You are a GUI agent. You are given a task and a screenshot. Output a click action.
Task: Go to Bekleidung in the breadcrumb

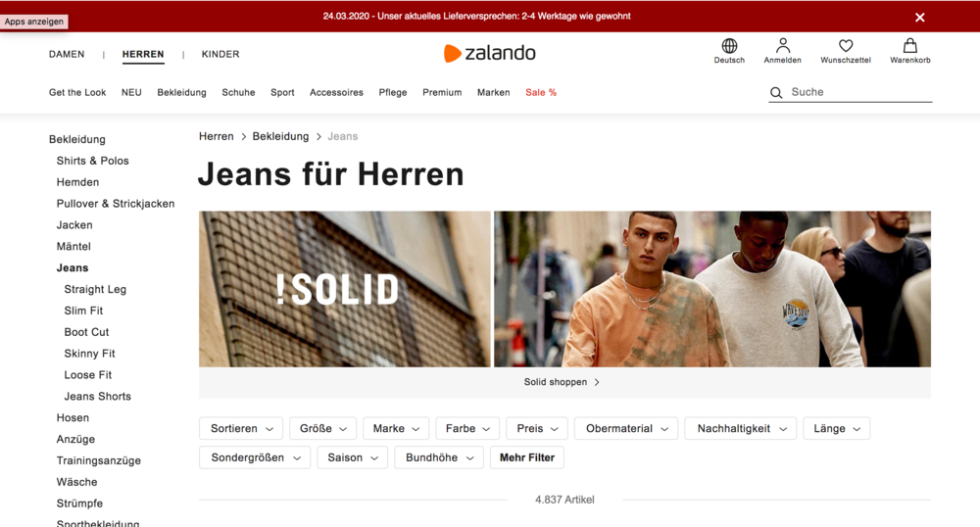point(280,136)
